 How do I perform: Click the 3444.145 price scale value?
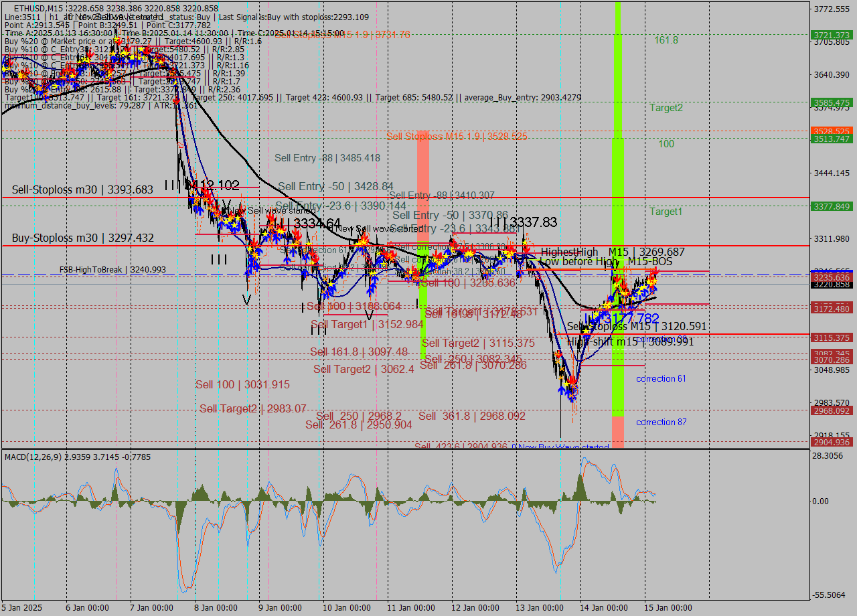pos(832,173)
